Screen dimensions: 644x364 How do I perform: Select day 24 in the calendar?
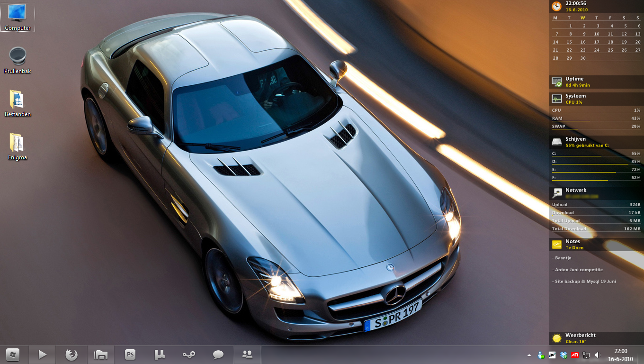coord(597,50)
